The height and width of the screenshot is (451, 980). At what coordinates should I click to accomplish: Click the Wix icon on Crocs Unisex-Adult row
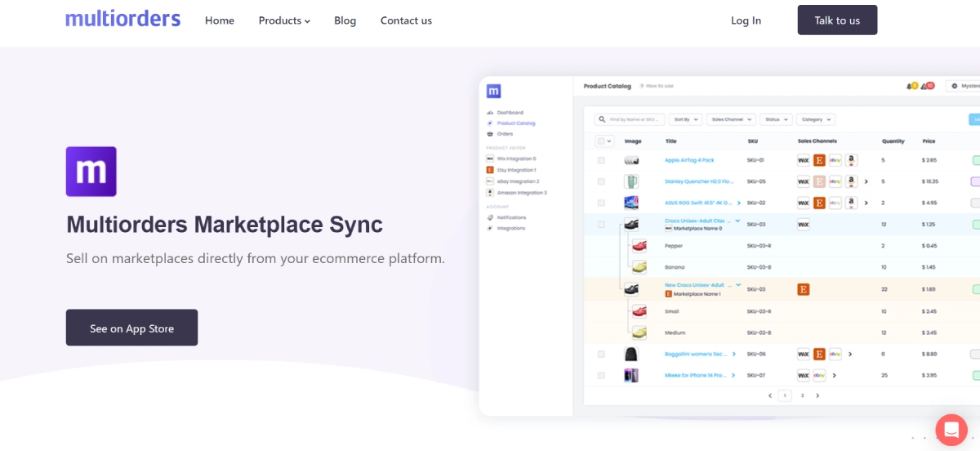coord(803,224)
